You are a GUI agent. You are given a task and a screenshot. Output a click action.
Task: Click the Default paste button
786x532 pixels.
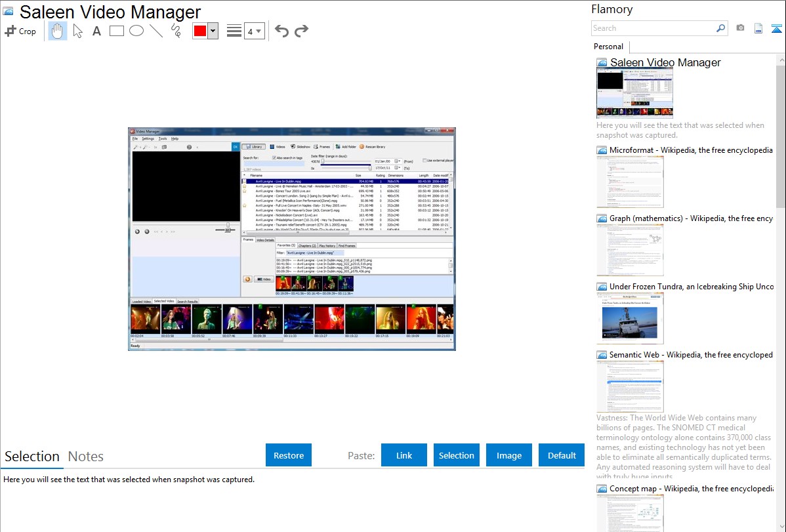(x=562, y=455)
